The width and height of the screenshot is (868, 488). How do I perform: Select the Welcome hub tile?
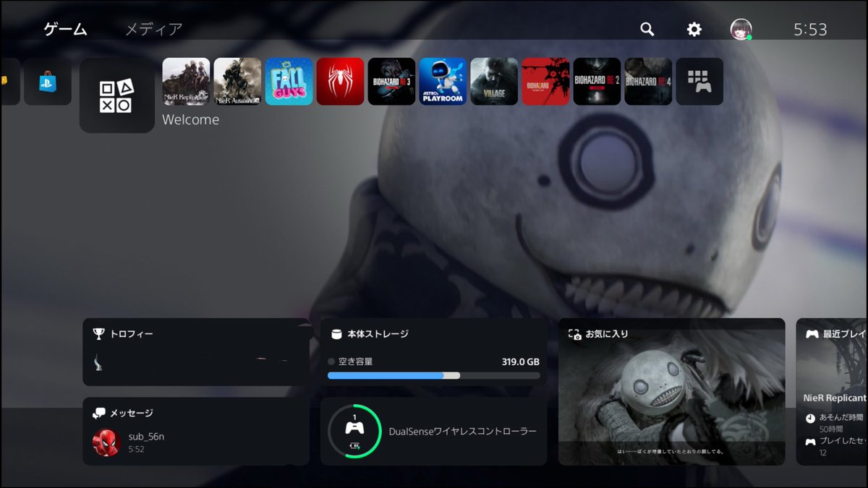(116, 95)
